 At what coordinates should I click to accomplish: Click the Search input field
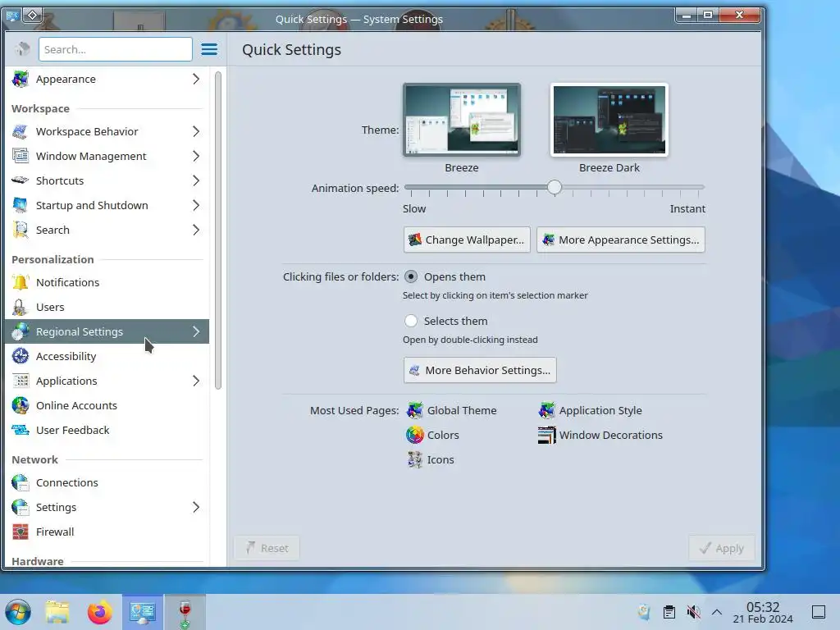[115, 49]
